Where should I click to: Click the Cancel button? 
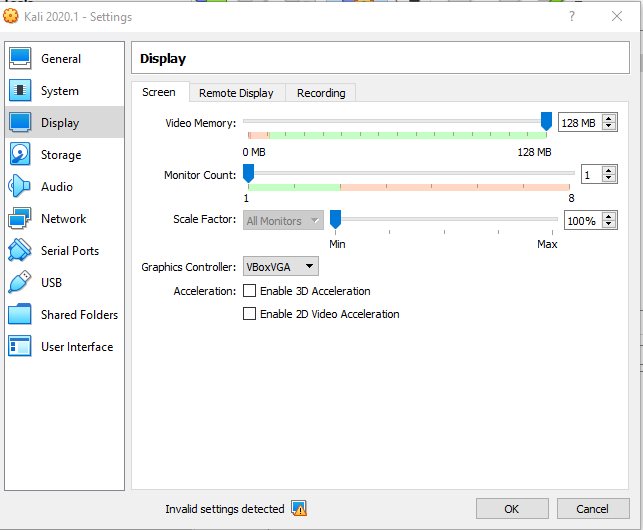[x=593, y=509]
